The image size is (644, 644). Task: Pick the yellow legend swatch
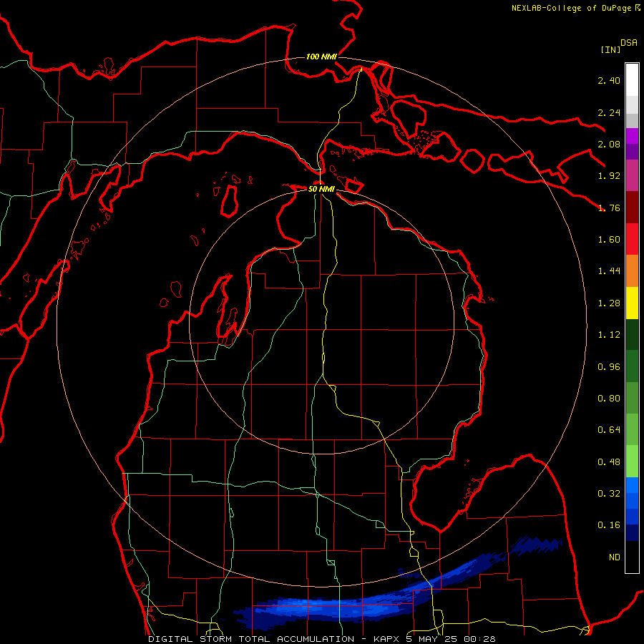[632, 303]
